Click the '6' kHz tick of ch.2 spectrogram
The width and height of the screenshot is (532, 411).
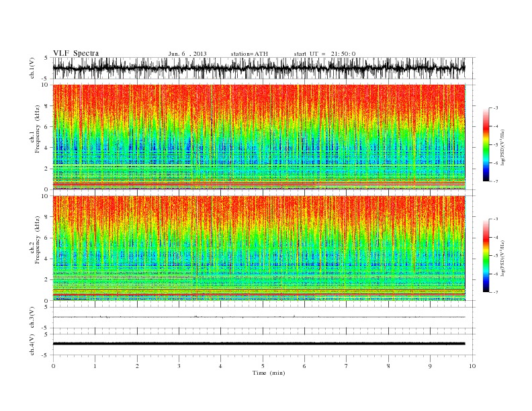click(46, 238)
